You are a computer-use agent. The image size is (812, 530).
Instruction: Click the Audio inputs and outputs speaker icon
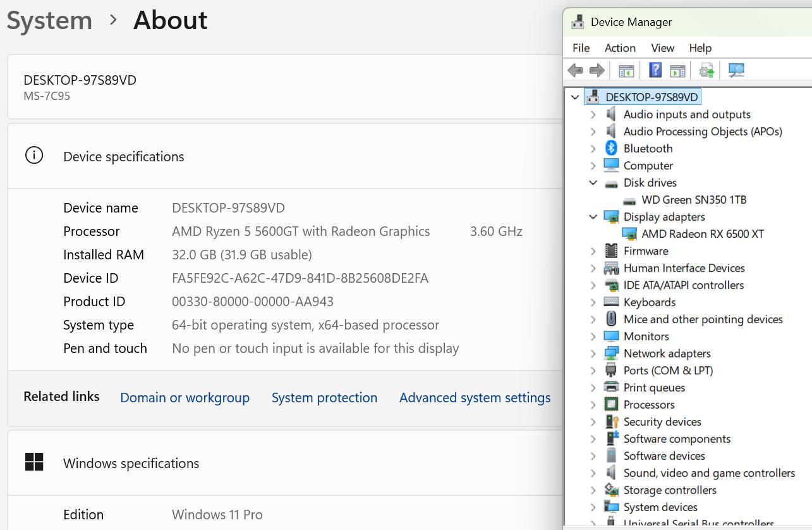(611, 114)
